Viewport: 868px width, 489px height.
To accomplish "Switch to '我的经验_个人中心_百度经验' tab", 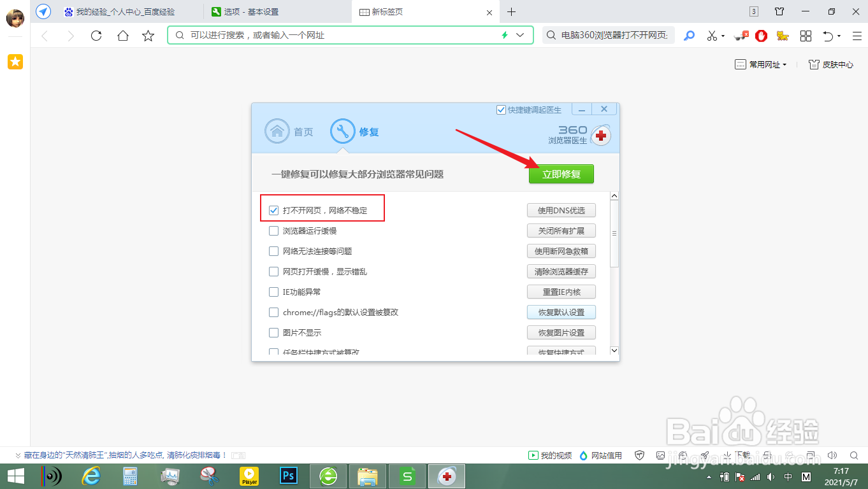I will (126, 11).
